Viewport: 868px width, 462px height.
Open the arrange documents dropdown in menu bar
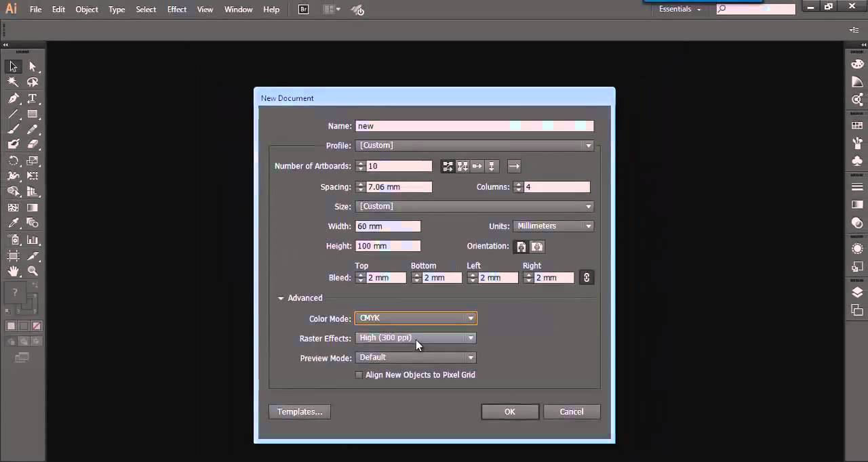[x=331, y=9]
